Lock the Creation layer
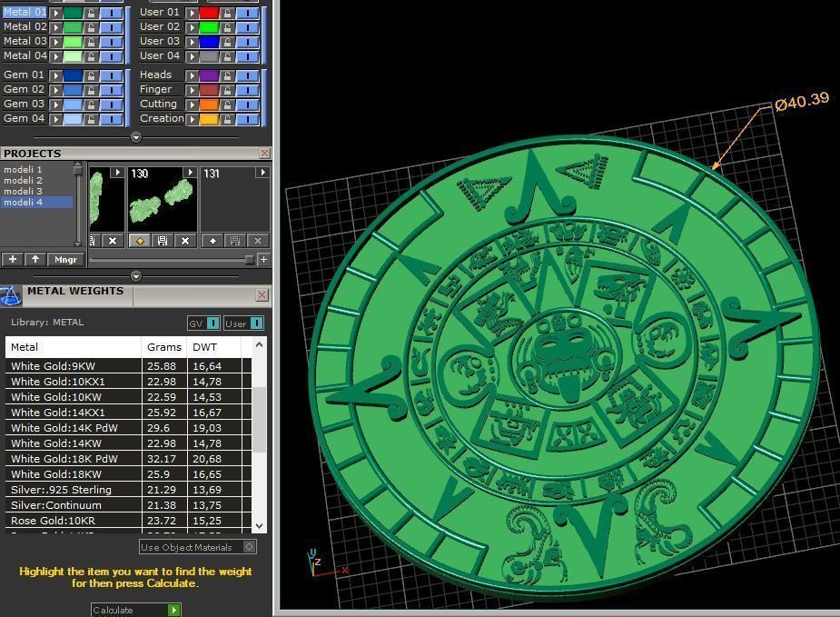 click(228, 119)
